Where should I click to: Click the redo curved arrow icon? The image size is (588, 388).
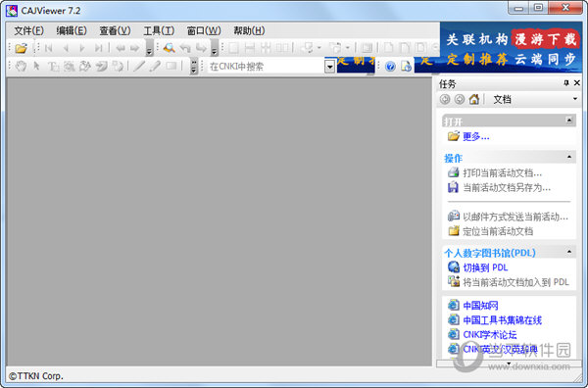201,48
